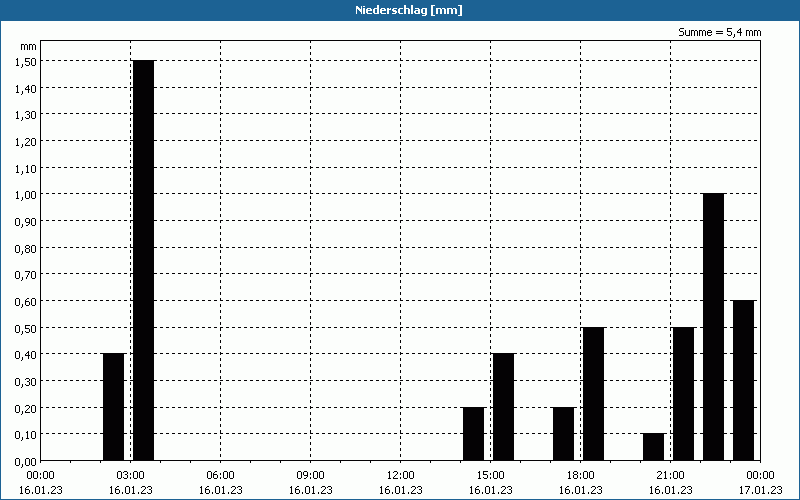Click the 03:00 x-axis time label
800x500 pixels.
pyautogui.click(x=131, y=476)
